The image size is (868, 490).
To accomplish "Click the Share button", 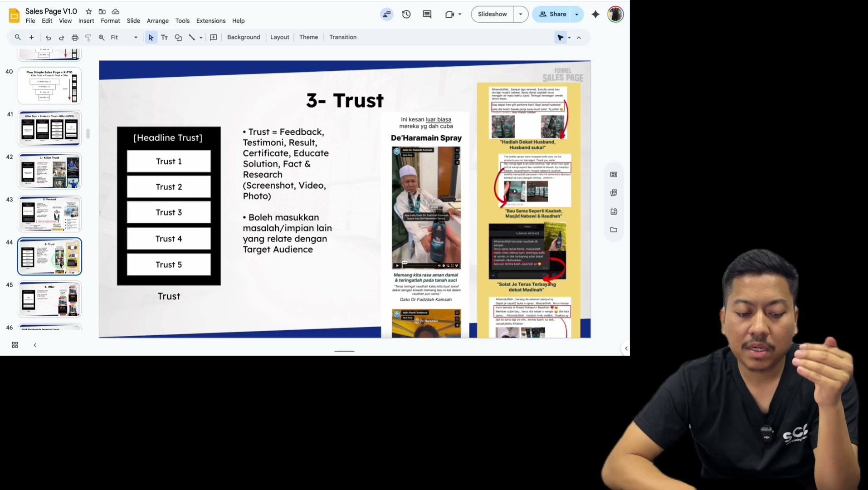I will (x=552, y=14).
